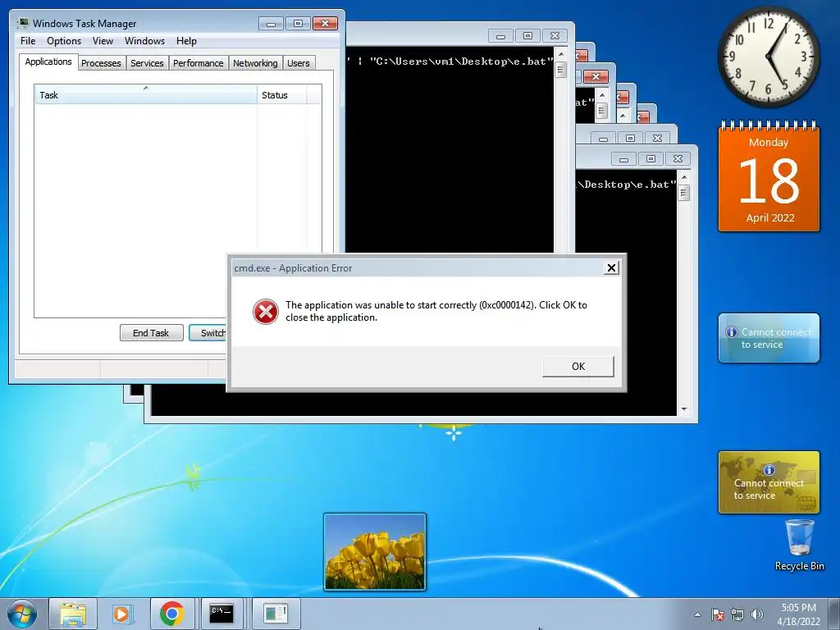Click the Task Manager title bar icon
The image size is (840, 630).
click(22, 23)
